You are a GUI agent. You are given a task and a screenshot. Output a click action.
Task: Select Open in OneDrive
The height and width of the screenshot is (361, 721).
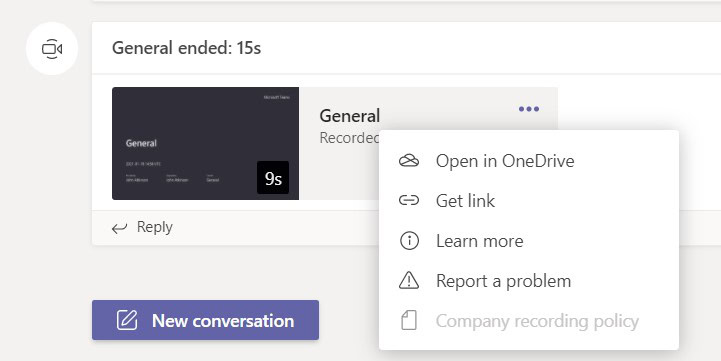coord(529,161)
